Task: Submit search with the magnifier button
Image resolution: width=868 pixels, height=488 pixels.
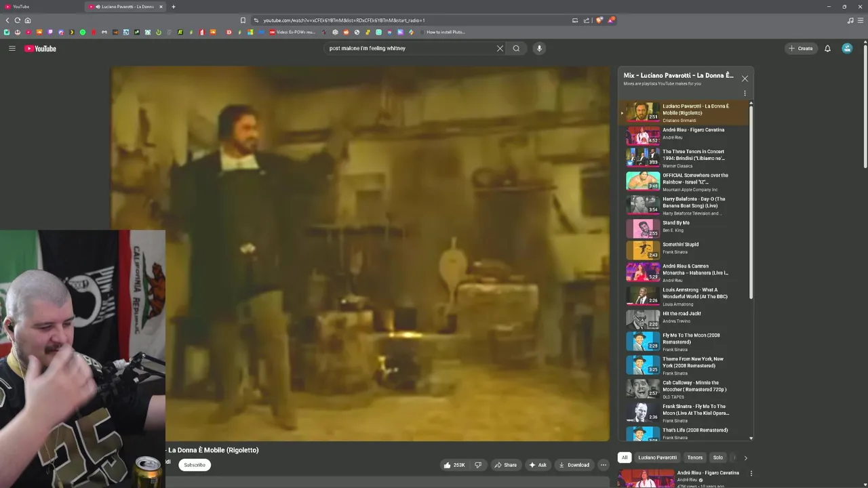Action: pos(516,48)
